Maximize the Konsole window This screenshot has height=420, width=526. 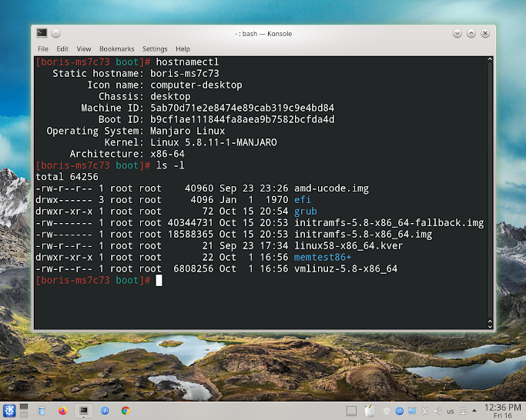(471, 33)
